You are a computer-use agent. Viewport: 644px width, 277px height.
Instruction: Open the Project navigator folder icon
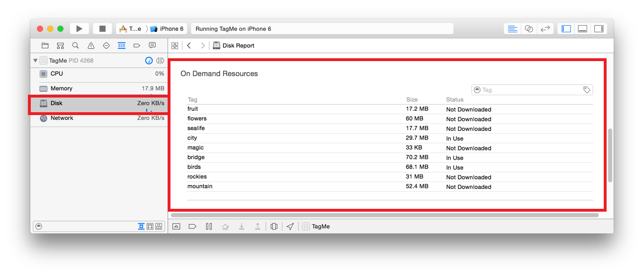click(45, 45)
